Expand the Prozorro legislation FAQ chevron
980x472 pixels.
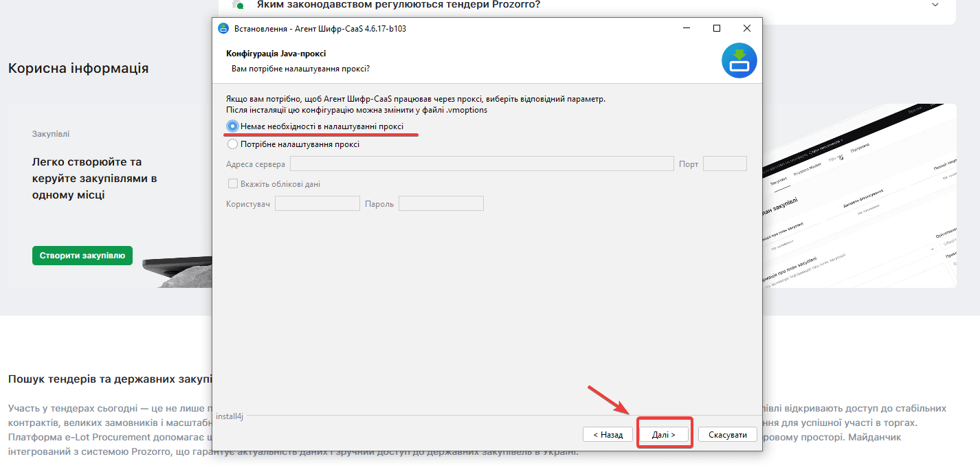pyautogui.click(x=935, y=5)
